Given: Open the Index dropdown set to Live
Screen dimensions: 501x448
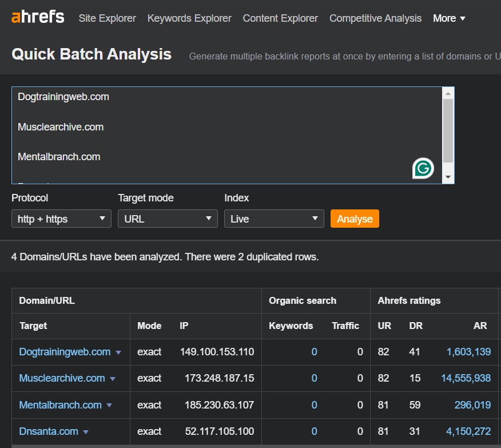Looking at the screenshot, I should click(274, 219).
